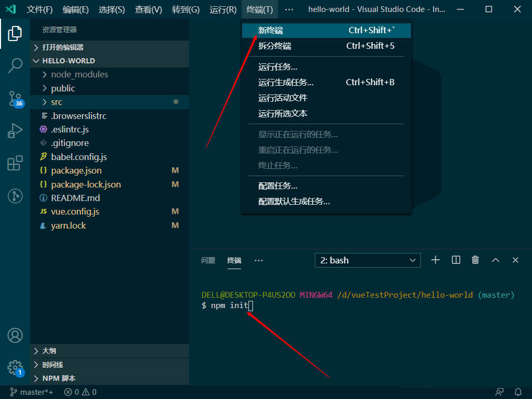The image size is (532, 399).
Task: Open the Manage settings gear icon
Action: click(15, 367)
